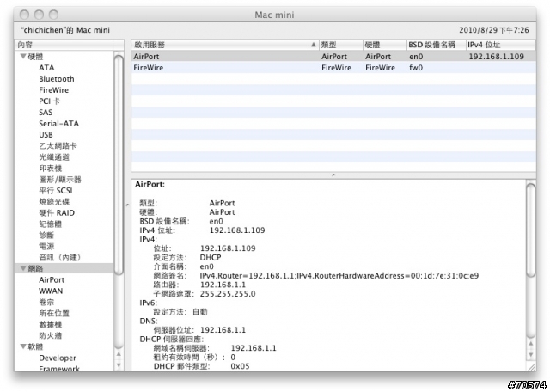This screenshot has height=392, width=550.
Task: Click the Mac mini window title
Action: tap(274, 15)
